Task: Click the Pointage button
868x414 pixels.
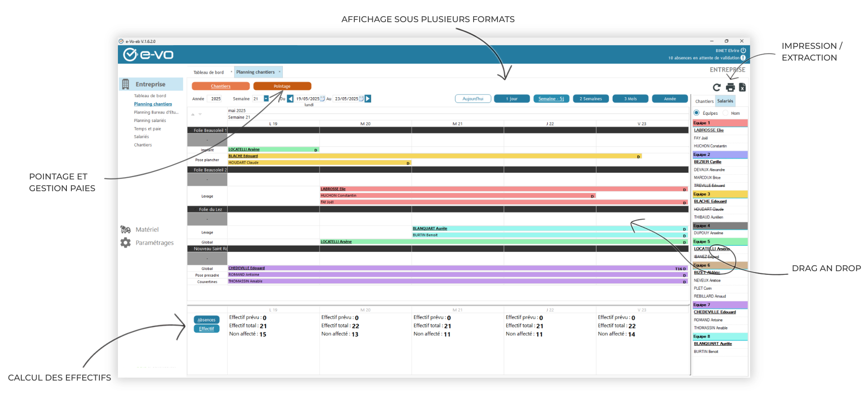Action: [283, 86]
